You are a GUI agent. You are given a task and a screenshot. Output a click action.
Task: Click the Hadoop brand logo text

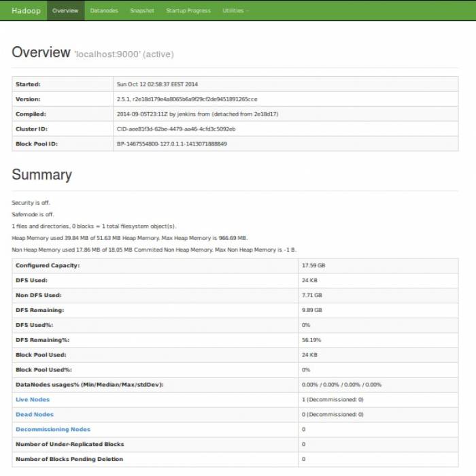point(26,11)
